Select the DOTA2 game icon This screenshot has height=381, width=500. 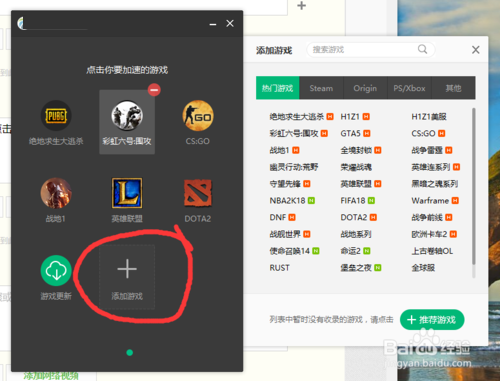[x=198, y=193]
